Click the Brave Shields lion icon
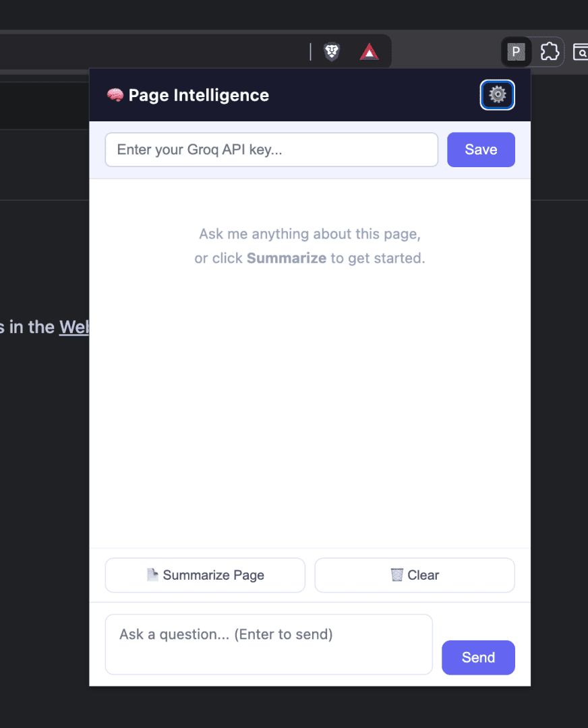The width and height of the screenshot is (588, 728). (332, 51)
